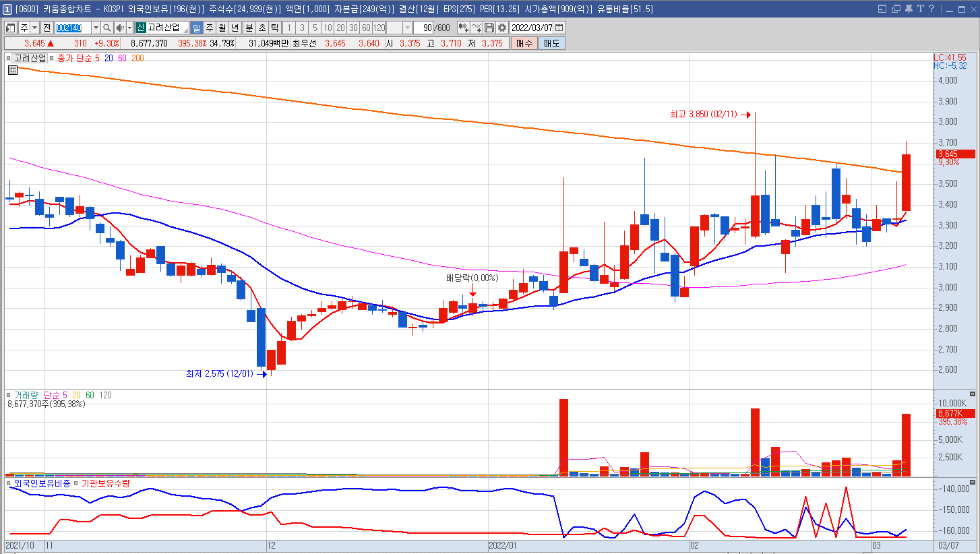Image resolution: width=980 pixels, height=554 pixels.
Task: Select second 초 chart period
Action: (x=262, y=28)
